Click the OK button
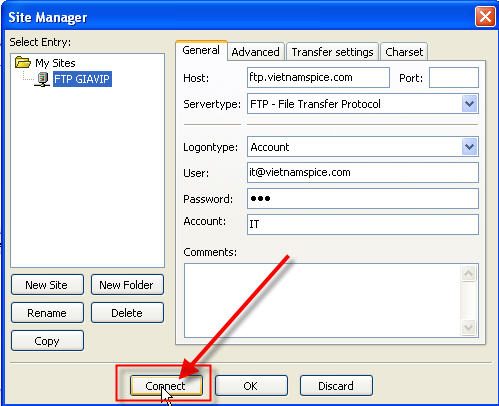Viewport: 499px width, 406px height. [x=251, y=386]
